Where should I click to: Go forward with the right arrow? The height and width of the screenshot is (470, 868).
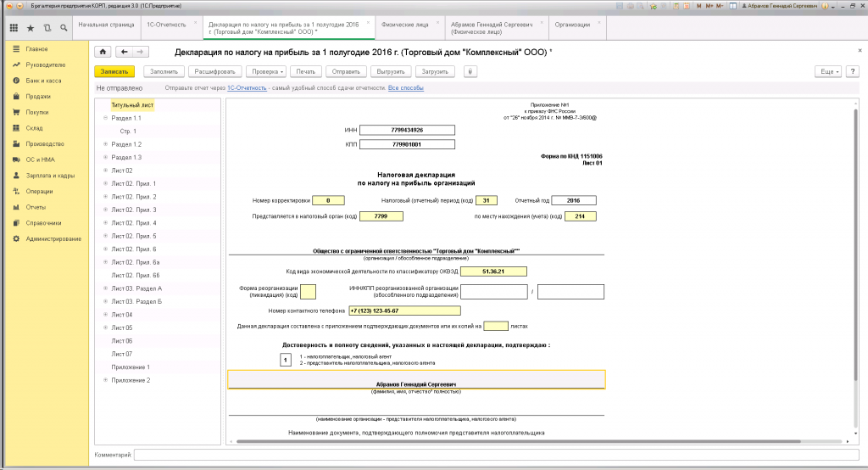141,52
